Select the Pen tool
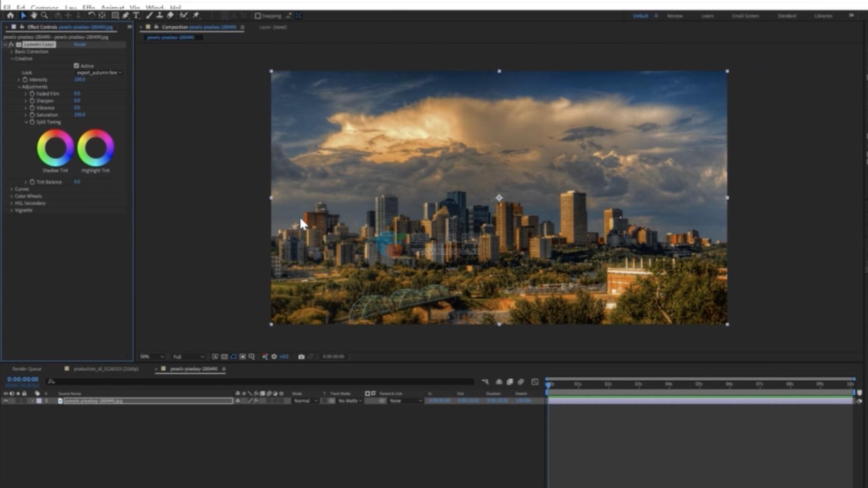The width and height of the screenshot is (868, 488). pos(126,15)
